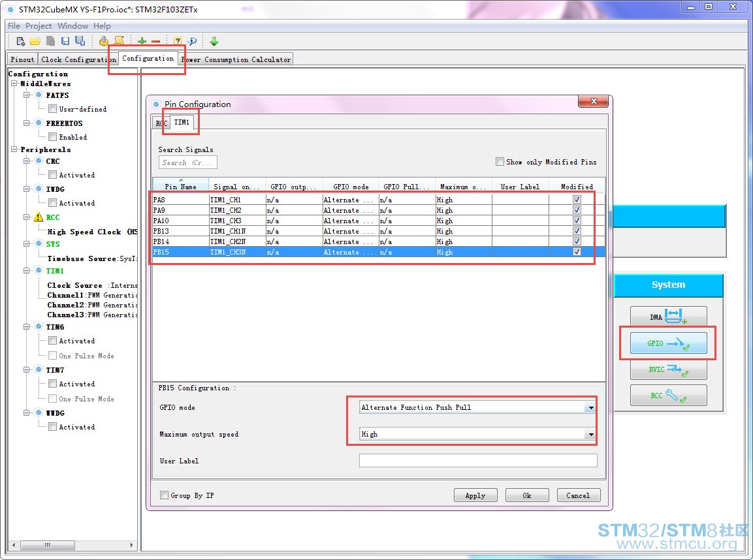The width and height of the screenshot is (753, 560).
Task: Open the Project menu
Action: coord(39,26)
